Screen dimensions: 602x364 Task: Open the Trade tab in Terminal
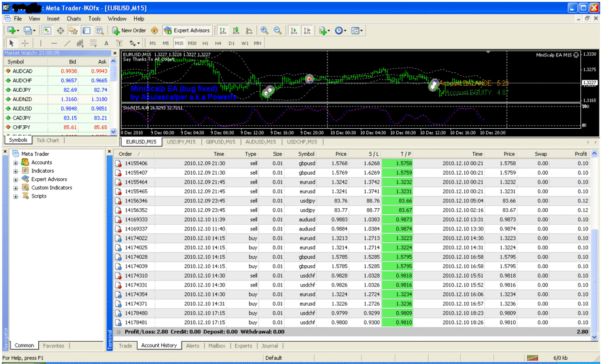125,346
